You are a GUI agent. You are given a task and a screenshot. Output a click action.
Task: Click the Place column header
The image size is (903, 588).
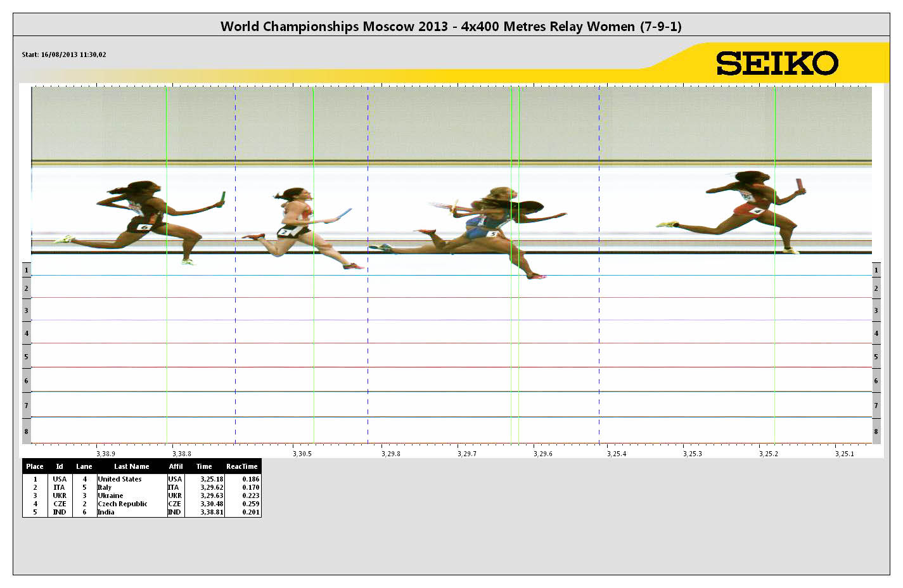coord(35,466)
